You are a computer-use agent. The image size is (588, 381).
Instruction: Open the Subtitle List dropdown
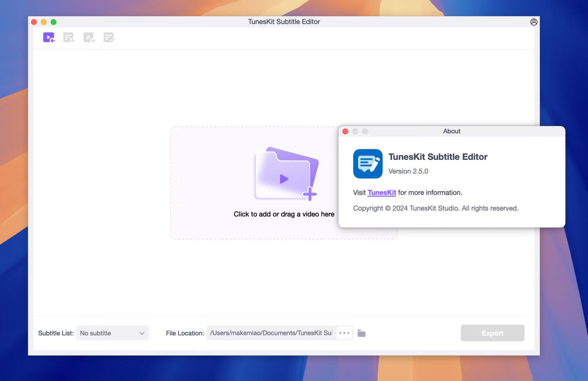click(112, 333)
